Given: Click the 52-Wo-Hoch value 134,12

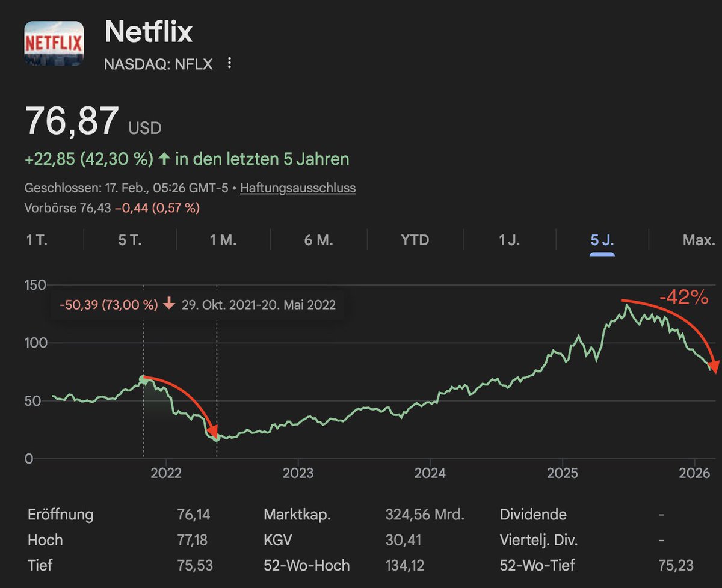Looking at the screenshot, I should click(x=405, y=565).
